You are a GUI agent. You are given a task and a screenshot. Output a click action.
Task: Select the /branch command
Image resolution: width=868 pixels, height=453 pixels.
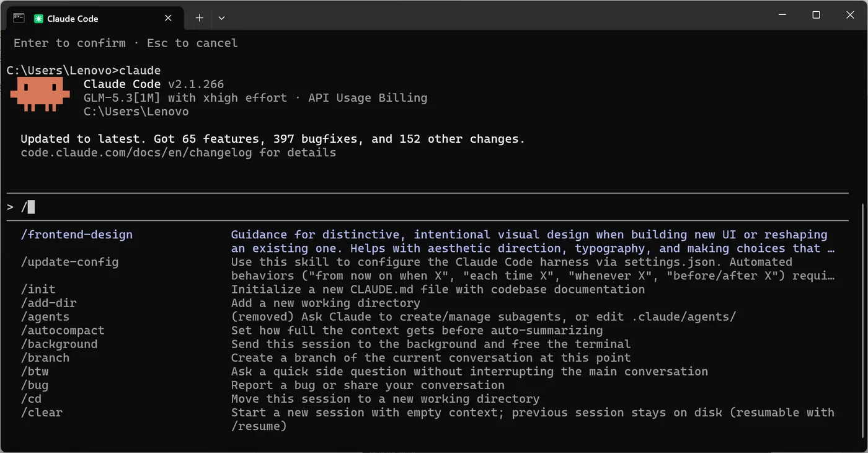45,357
